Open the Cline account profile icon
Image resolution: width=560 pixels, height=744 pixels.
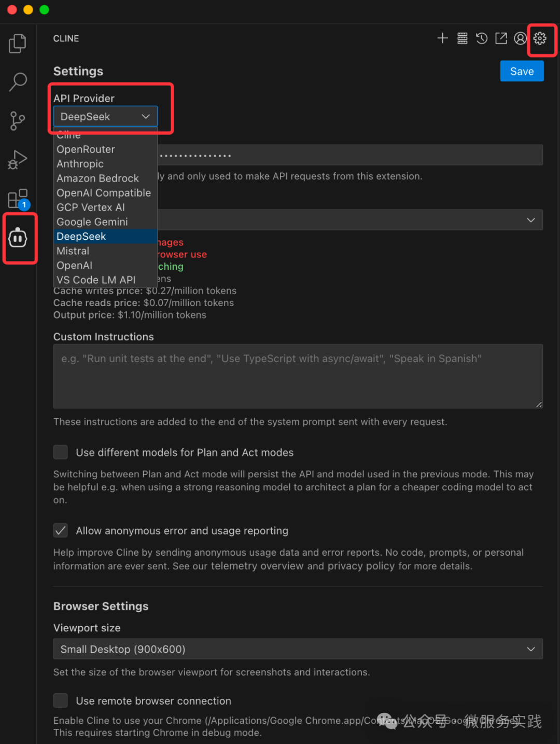pos(520,38)
